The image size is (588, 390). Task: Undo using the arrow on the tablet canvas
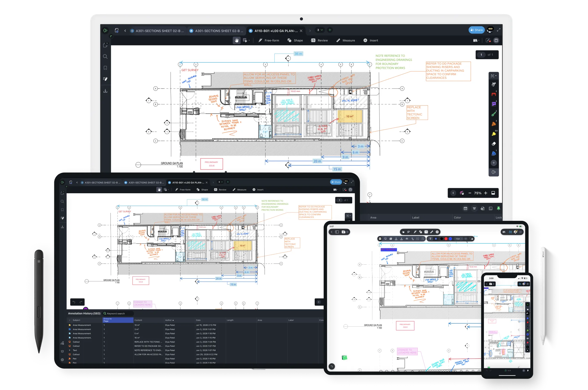tap(74, 302)
